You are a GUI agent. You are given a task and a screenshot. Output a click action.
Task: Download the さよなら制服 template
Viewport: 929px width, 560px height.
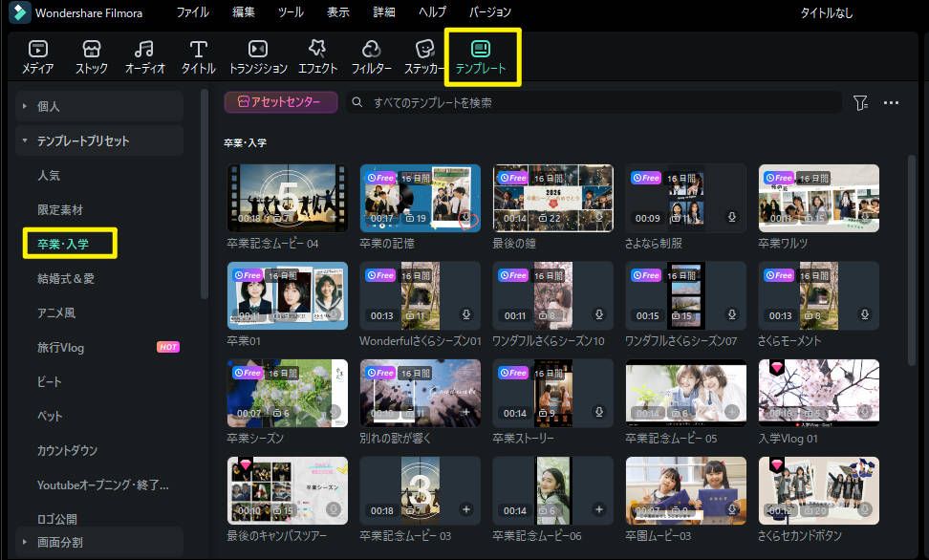(732, 217)
